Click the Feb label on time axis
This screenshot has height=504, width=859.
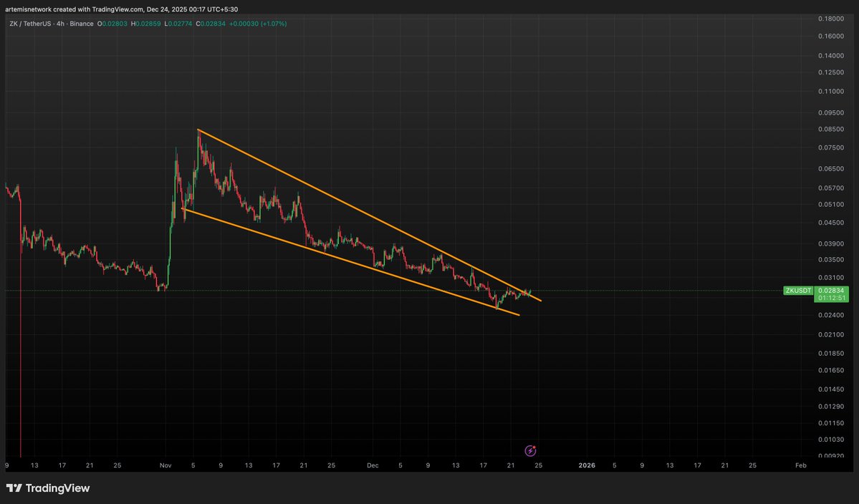[x=801, y=465]
